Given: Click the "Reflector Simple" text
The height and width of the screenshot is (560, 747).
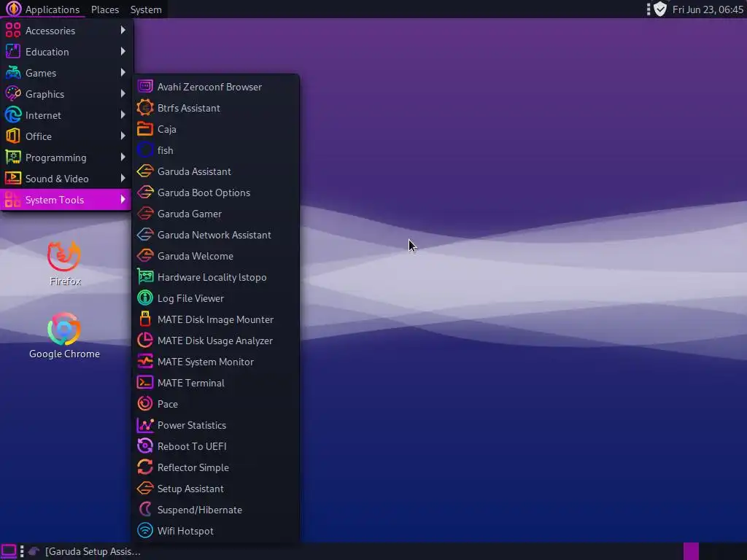Looking at the screenshot, I should (193, 467).
